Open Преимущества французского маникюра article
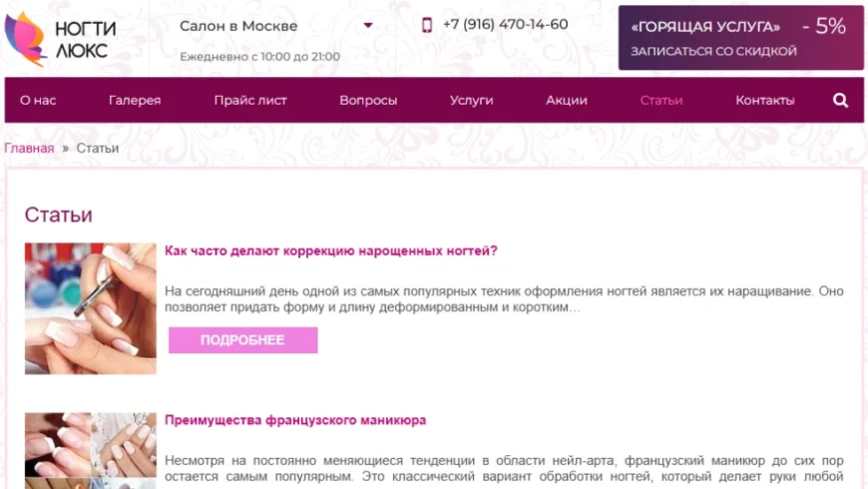 (x=295, y=420)
